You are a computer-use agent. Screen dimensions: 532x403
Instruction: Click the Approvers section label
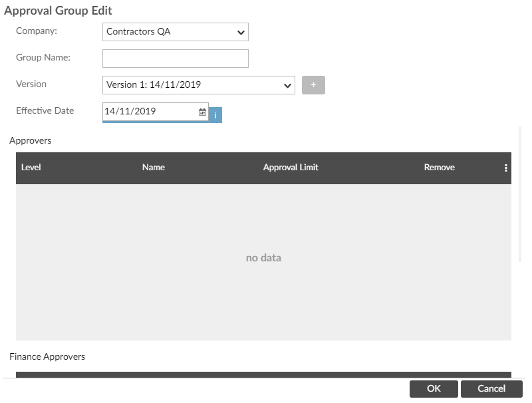coord(31,141)
